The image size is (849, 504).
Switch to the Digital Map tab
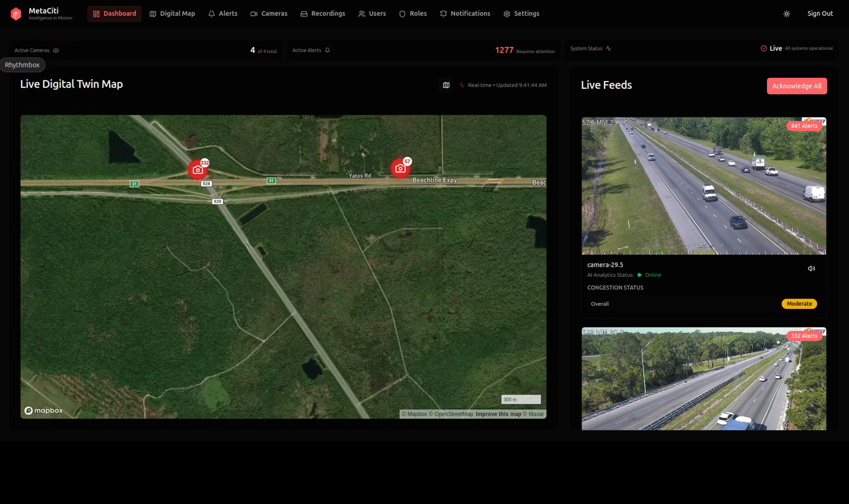[x=172, y=13]
